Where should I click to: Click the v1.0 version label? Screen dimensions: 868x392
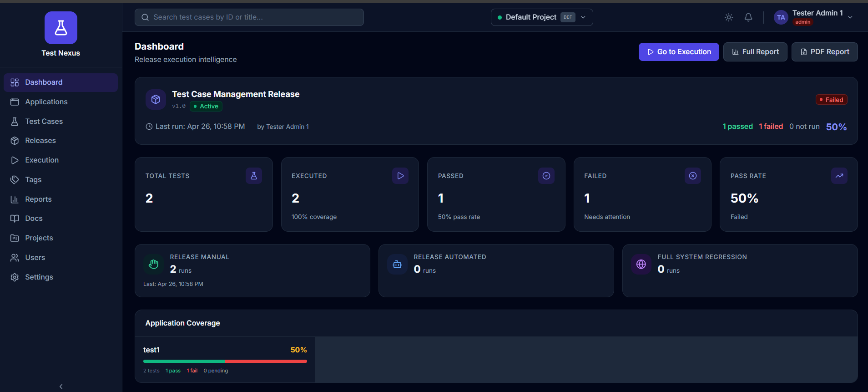pos(179,107)
